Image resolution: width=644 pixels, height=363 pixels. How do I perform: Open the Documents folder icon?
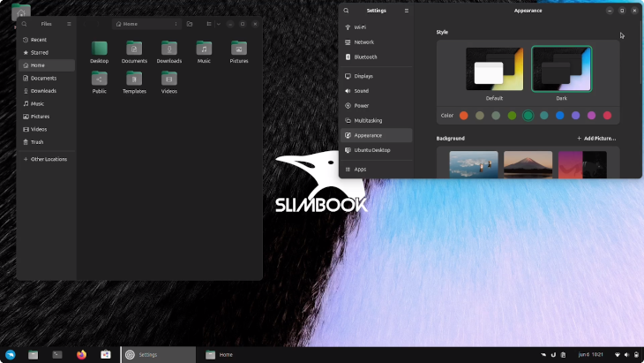tap(134, 49)
